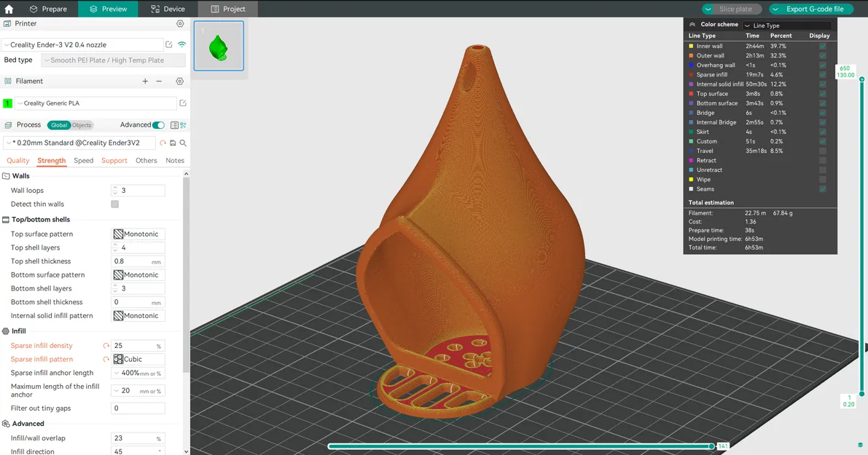The image size is (868, 455).
Task: Open the Quality settings tab
Action: (x=17, y=161)
